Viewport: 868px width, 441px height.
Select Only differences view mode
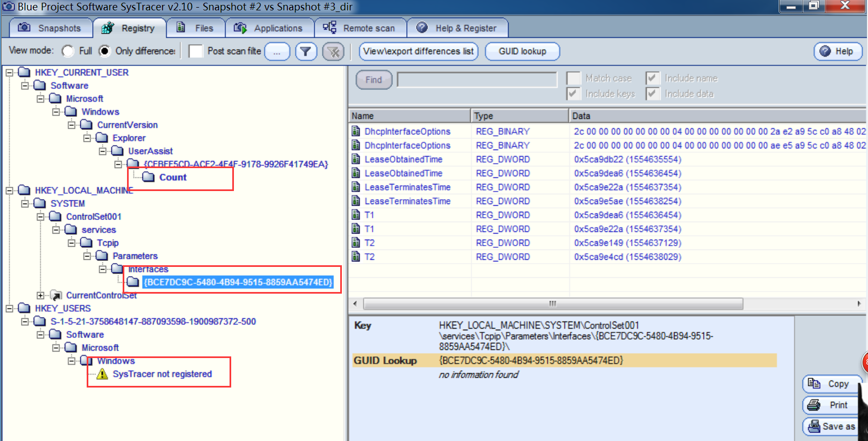[104, 51]
